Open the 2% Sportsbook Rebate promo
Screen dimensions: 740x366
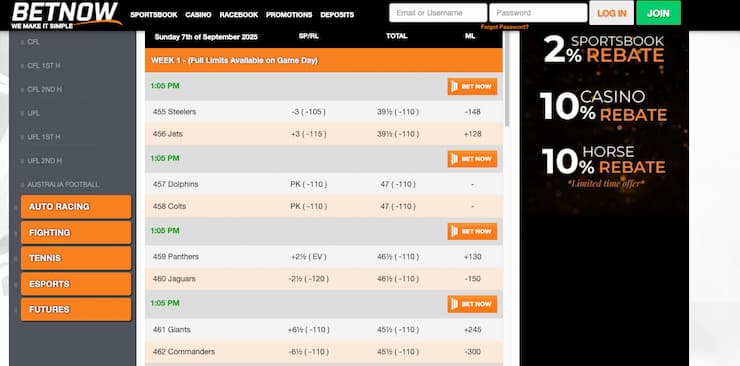(604, 49)
